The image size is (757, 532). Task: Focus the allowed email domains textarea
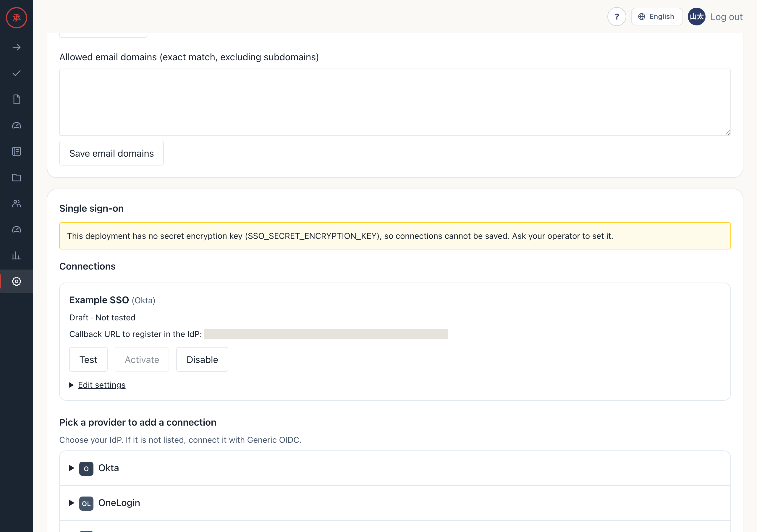pos(395,102)
